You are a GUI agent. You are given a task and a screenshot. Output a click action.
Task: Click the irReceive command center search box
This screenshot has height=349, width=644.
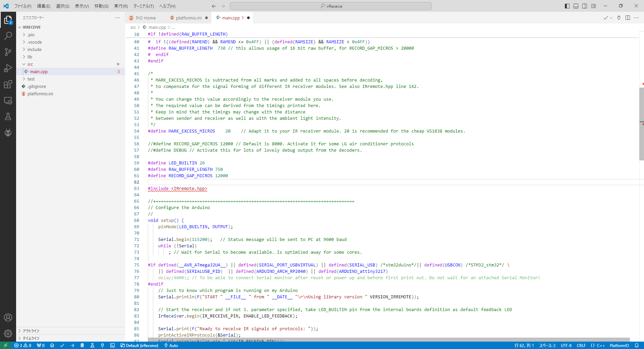(x=330, y=6)
